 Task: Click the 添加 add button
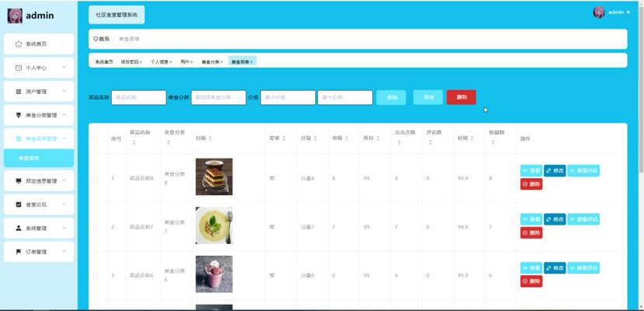(428, 97)
